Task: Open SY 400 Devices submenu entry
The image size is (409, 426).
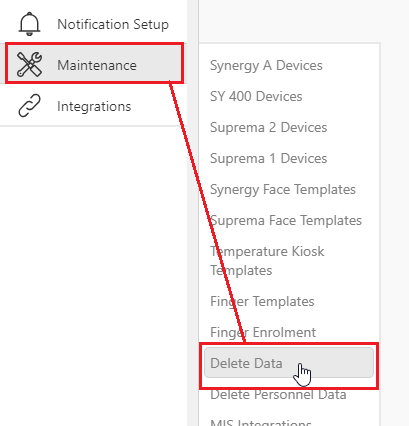Action: tap(256, 96)
